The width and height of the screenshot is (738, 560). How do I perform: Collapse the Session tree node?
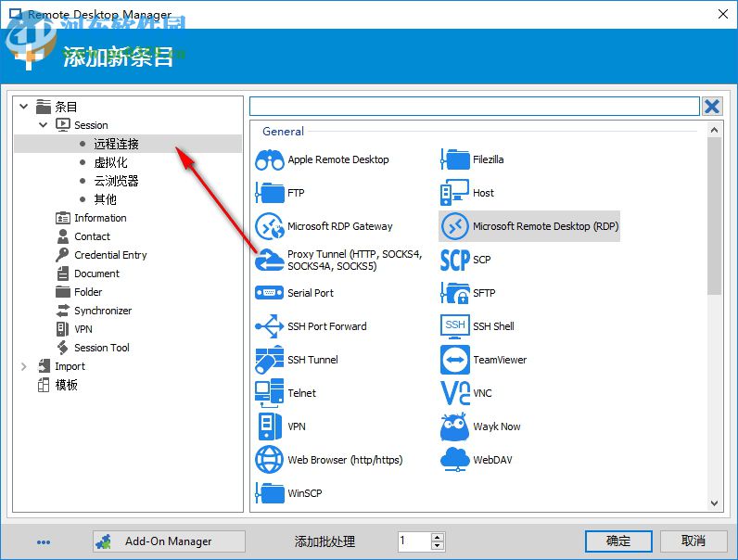(x=43, y=125)
